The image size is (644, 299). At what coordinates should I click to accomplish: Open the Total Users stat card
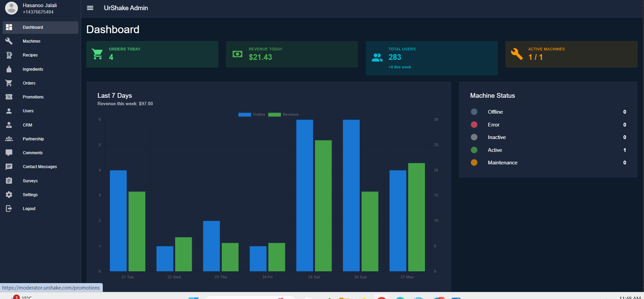[x=431, y=58]
